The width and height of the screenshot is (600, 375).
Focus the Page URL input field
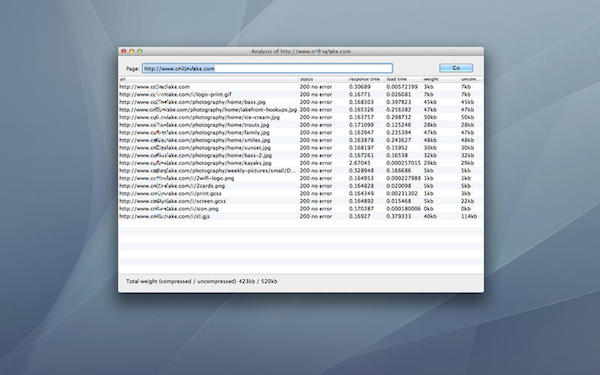tap(267, 68)
